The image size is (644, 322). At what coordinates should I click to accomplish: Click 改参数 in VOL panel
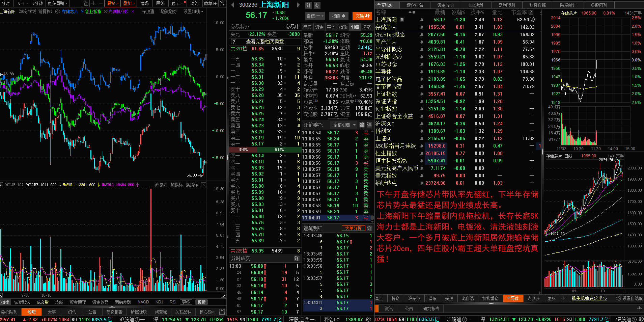pos(161,185)
